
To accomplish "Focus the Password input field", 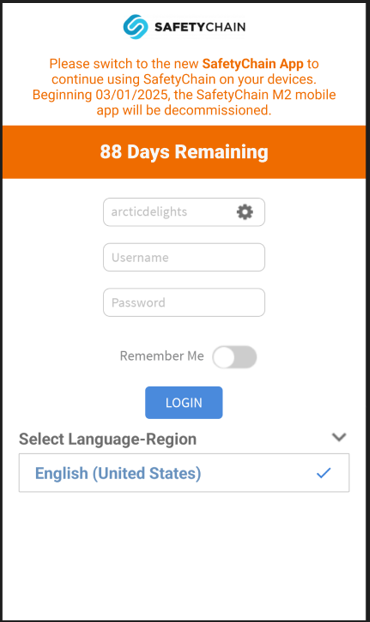I will tap(184, 303).
